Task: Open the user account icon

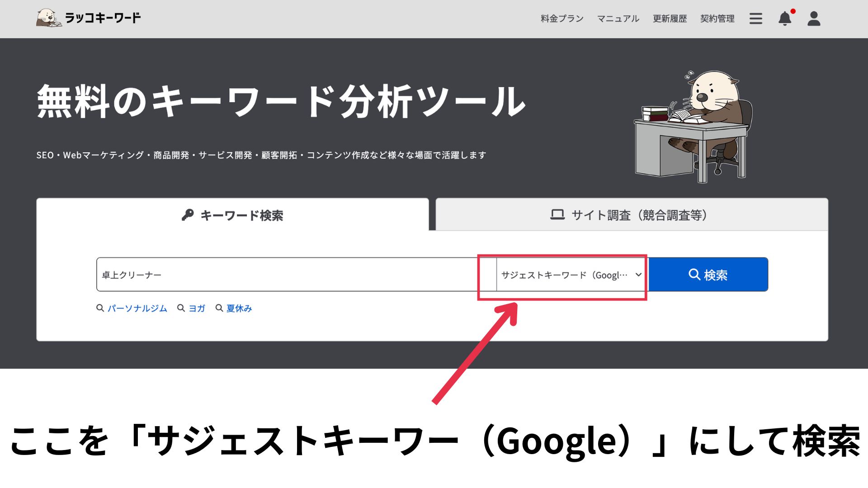Action: (814, 19)
